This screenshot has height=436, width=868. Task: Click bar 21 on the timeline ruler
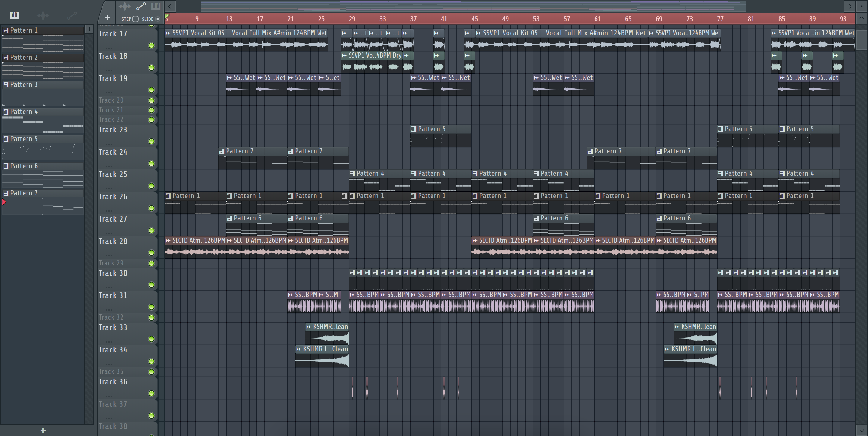click(290, 19)
